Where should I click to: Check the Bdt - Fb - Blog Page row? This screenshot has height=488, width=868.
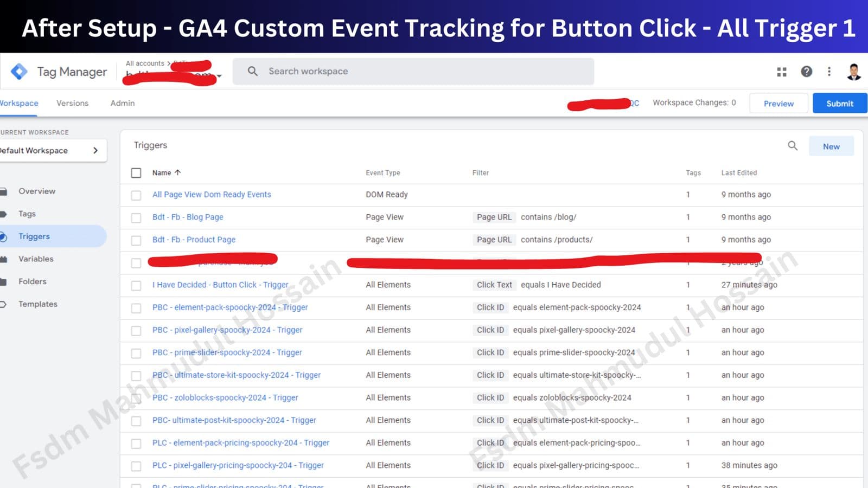[x=136, y=218]
